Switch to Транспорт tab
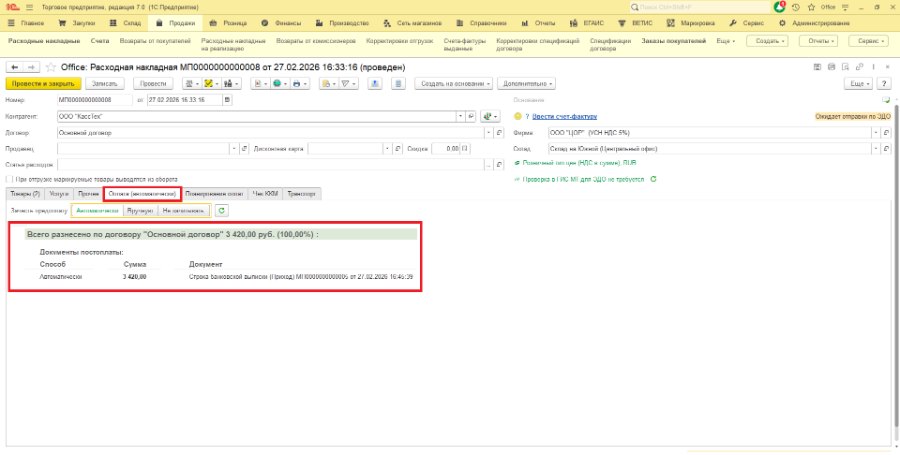This screenshot has height=455, width=900. [302, 194]
